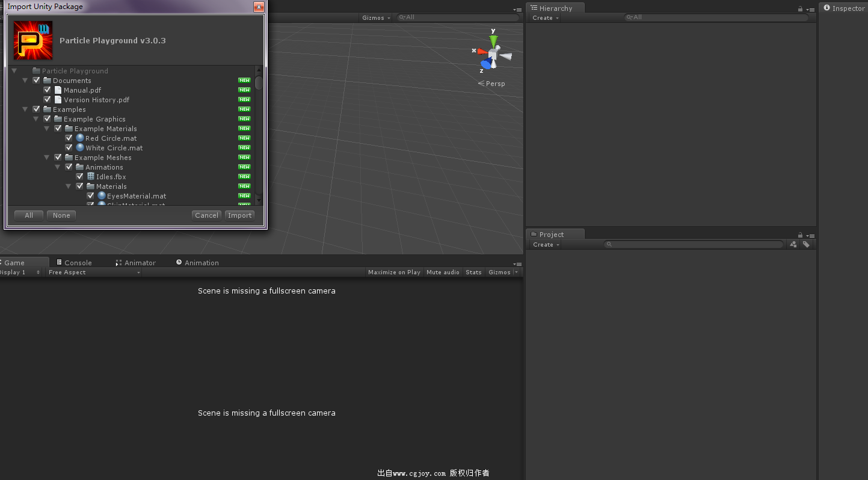The image size is (868, 480).
Task: Open the Project panel options menu icon
Action: 810,236
